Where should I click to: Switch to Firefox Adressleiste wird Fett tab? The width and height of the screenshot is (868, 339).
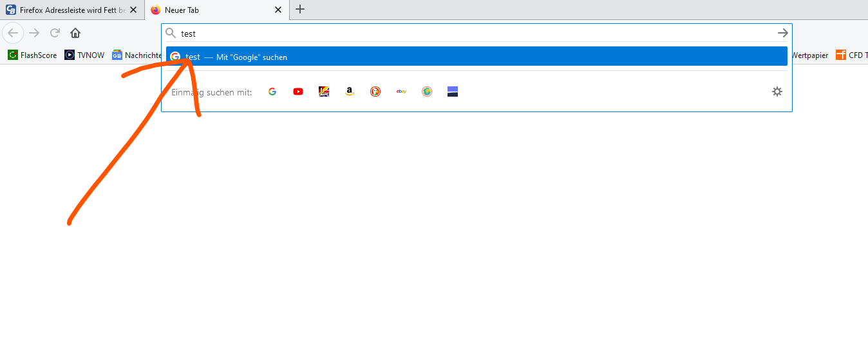pyautogui.click(x=71, y=10)
